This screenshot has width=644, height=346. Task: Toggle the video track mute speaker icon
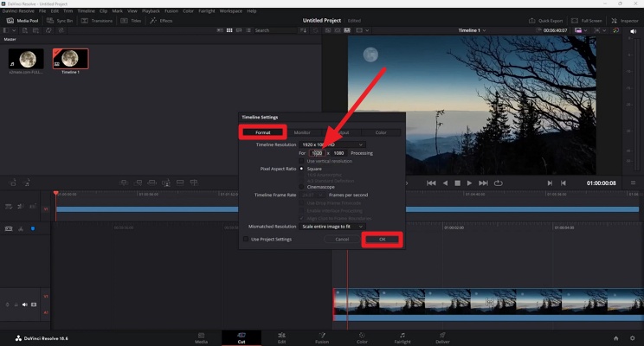click(24, 304)
